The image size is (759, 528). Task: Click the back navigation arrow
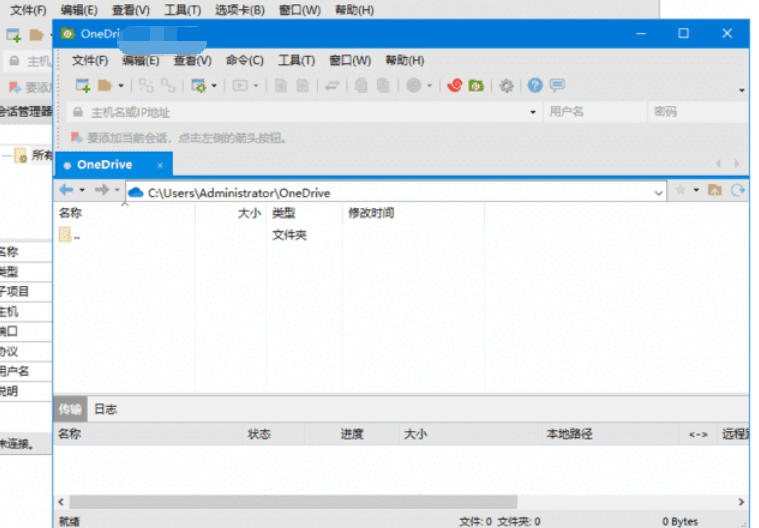pos(66,190)
